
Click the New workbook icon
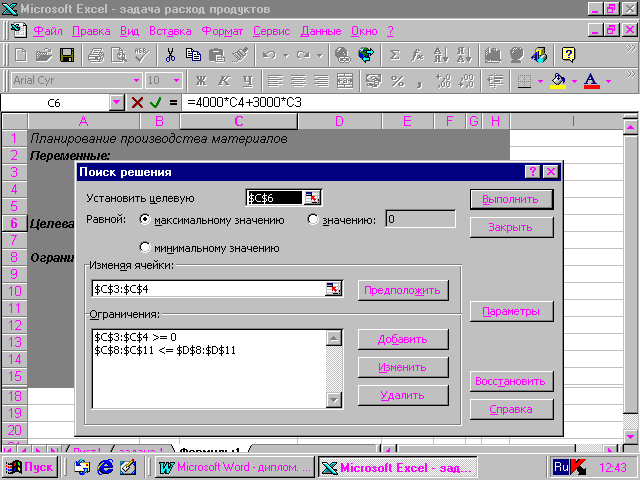(20, 55)
